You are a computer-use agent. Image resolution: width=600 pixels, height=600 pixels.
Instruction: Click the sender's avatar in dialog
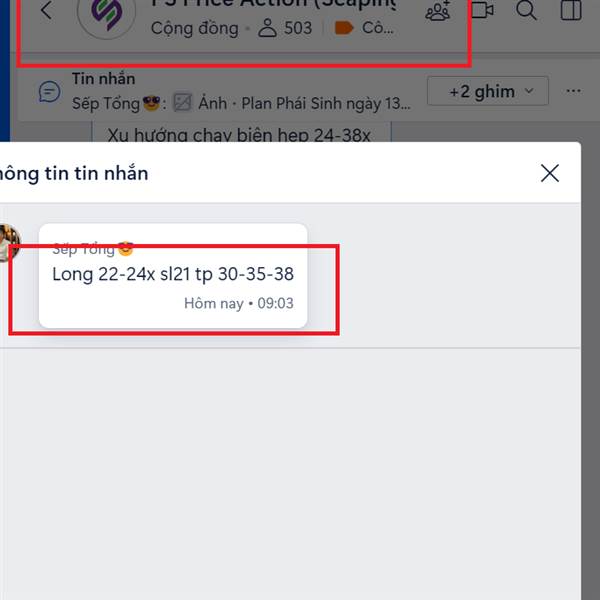pos(8,243)
